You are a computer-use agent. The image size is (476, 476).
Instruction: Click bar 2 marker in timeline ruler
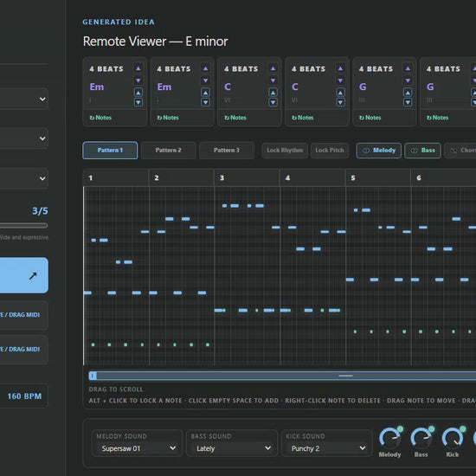pyautogui.click(x=157, y=178)
